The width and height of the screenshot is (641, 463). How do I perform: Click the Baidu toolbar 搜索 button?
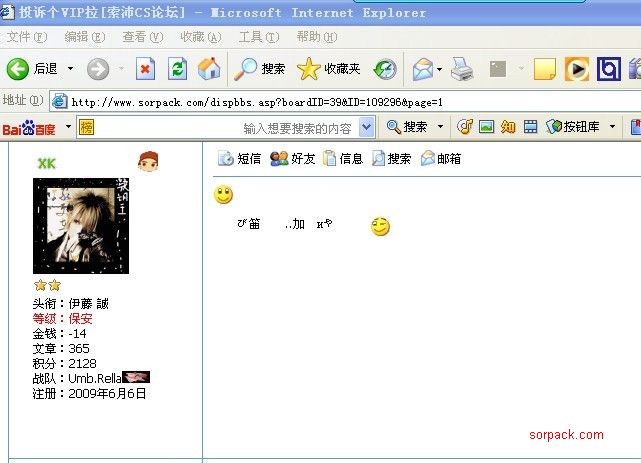pos(408,127)
